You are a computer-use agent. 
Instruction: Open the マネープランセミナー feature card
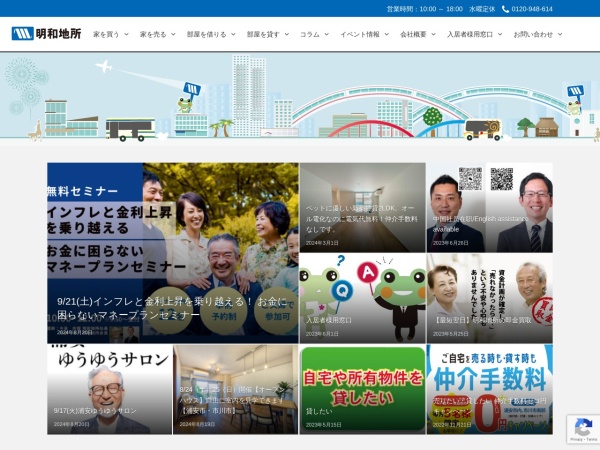click(x=173, y=253)
